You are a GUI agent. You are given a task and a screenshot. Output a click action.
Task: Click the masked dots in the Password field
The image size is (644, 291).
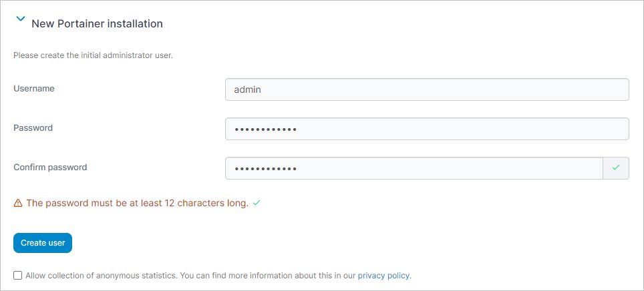[265, 129]
